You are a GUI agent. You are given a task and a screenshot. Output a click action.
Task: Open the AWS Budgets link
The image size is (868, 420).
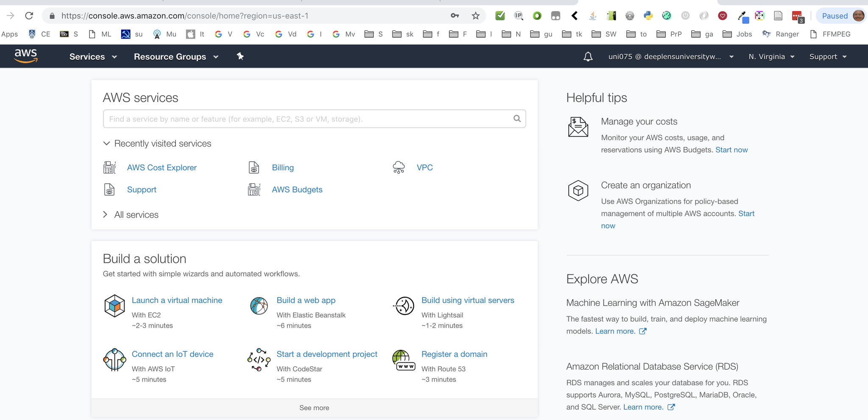tap(297, 189)
